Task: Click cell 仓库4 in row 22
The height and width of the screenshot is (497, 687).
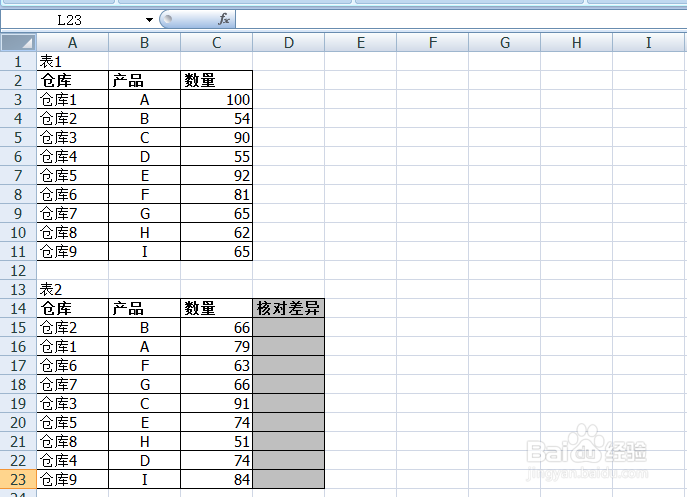Action: pos(72,460)
